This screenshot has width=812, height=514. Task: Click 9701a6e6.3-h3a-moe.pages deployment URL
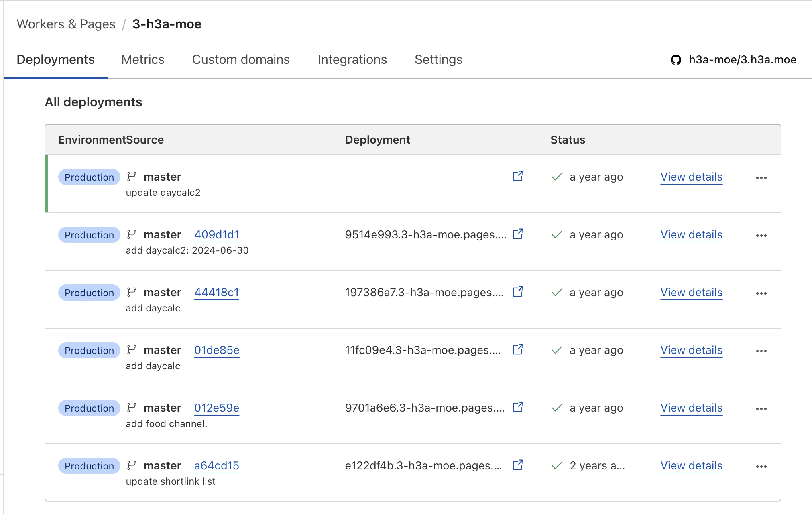425,408
